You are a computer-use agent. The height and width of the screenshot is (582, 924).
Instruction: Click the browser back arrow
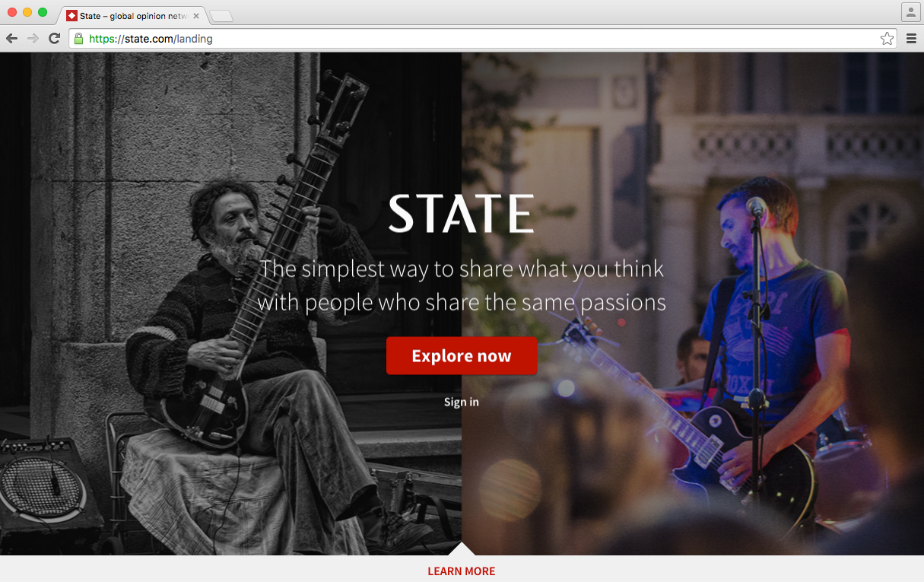pyautogui.click(x=11, y=39)
